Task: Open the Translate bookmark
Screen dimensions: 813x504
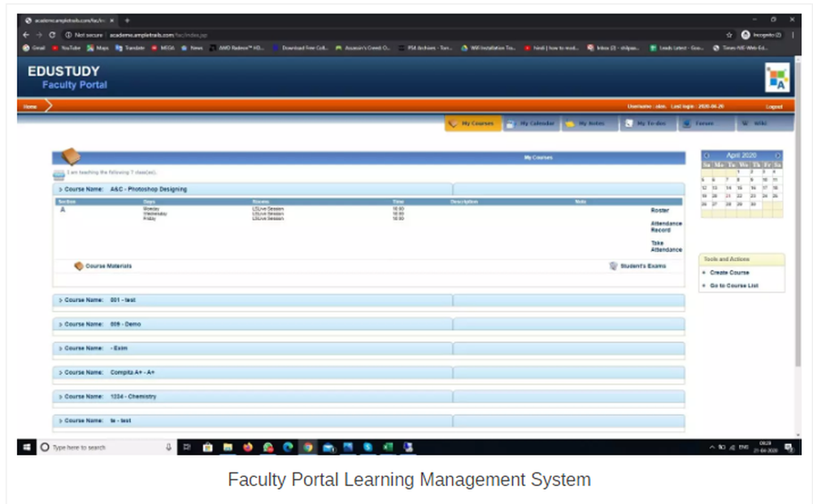Action: click(x=129, y=48)
